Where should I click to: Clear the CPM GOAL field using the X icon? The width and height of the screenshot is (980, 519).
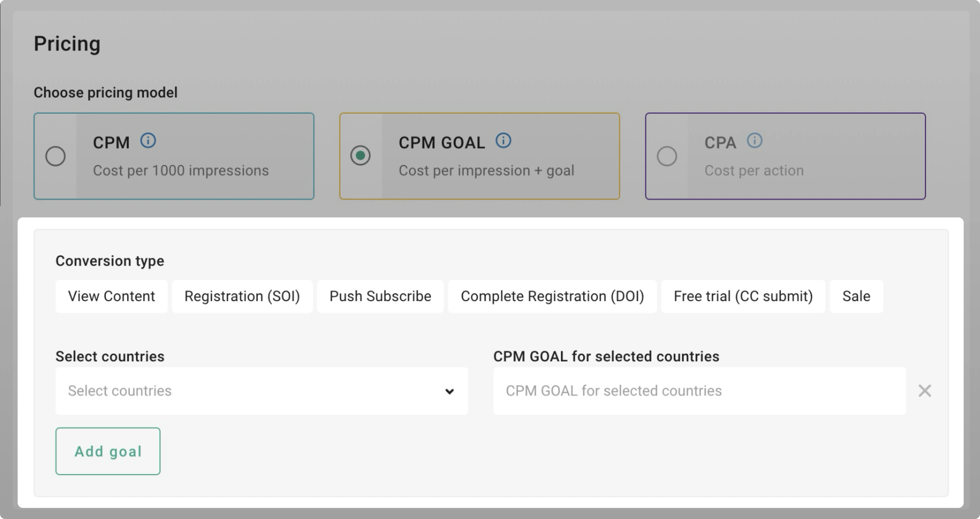924,391
